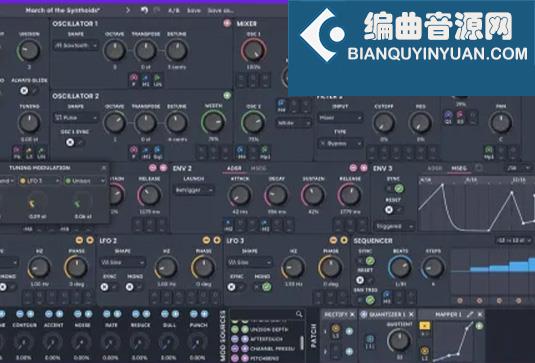
Task: Click the Un mod slot under Oscillator 1
Action: [x=157, y=80]
